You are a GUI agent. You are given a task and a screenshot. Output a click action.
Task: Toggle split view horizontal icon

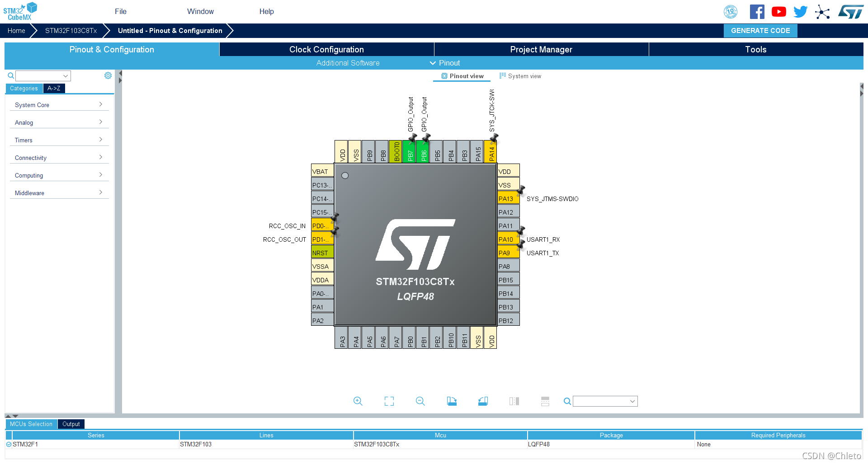pos(545,401)
